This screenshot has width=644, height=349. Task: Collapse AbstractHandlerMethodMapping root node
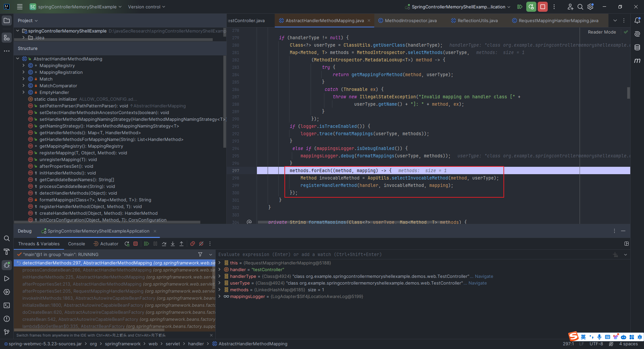coord(17,59)
